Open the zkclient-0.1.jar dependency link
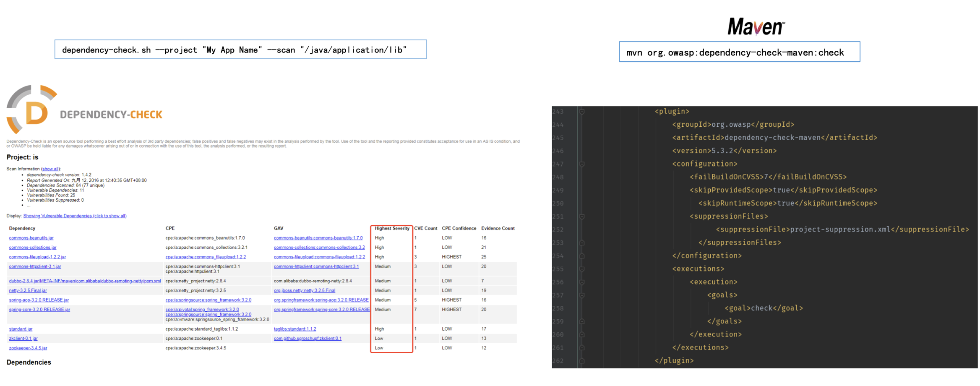 click(x=23, y=339)
